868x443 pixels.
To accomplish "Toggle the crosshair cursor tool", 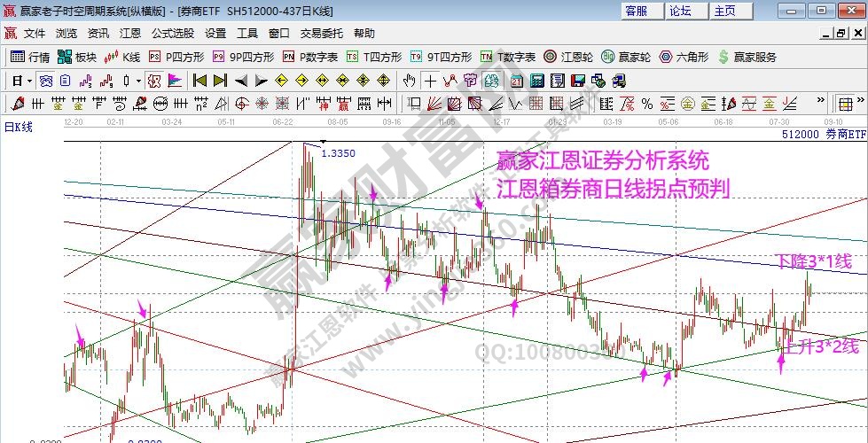I will tap(430, 81).
